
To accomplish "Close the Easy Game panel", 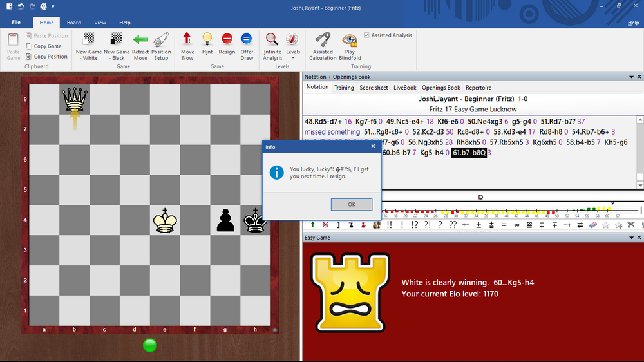I will click(639, 238).
